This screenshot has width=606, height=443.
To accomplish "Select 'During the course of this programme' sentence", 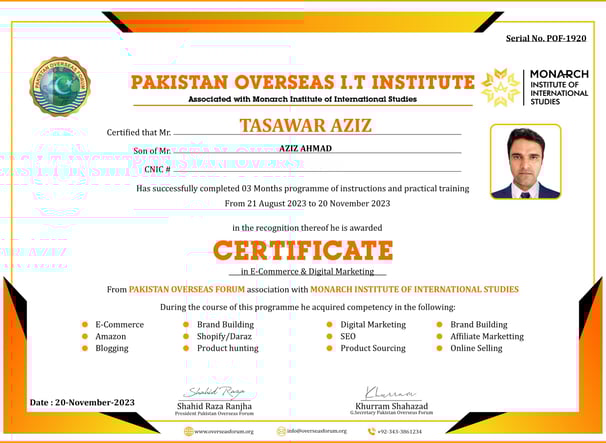I will point(308,307).
